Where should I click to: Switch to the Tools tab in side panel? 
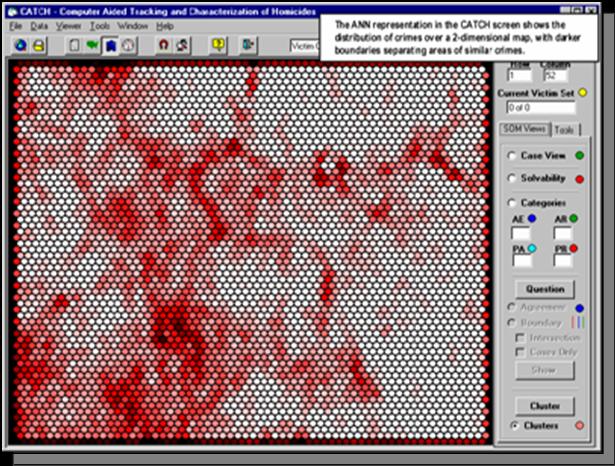click(x=564, y=129)
